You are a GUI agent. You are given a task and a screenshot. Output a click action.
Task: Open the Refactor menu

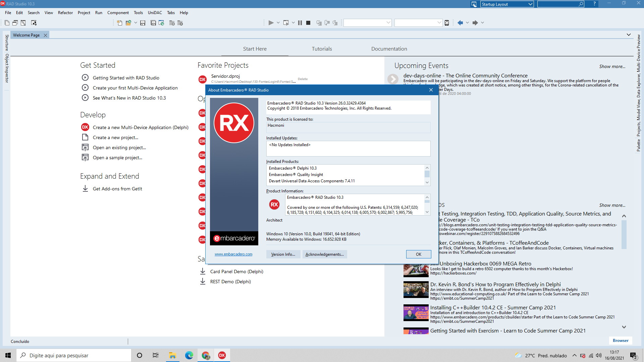(x=65, y=13)
